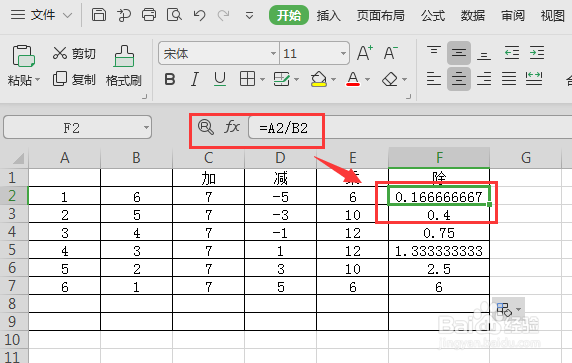Click the Eraser clear format icon
This screenshot has width=572, height=363.
390,79
